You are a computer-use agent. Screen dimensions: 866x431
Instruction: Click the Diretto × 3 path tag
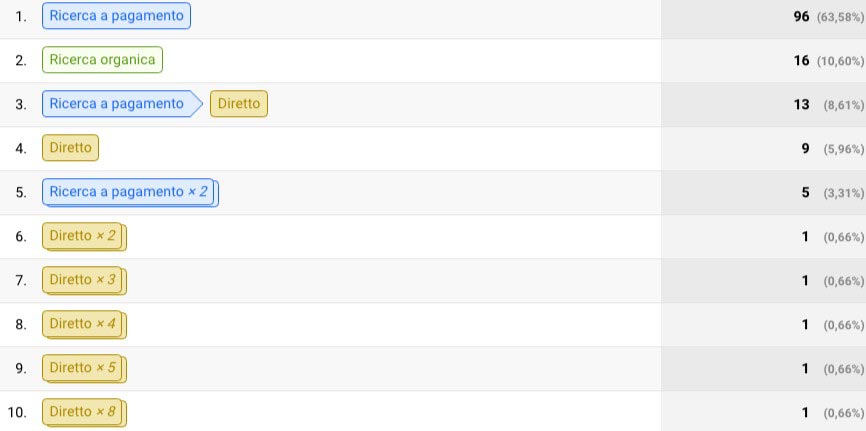coord(84,281)
